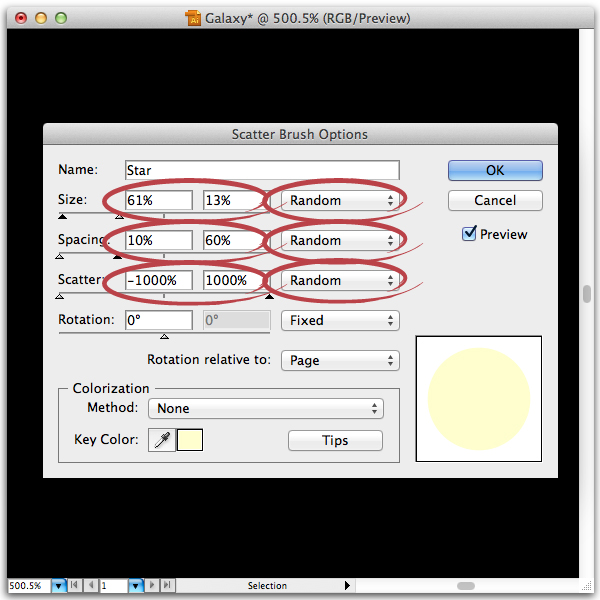The image size is (600, 600).
Task: Click the brush preview thumbnail
Action: click(479, 399)
